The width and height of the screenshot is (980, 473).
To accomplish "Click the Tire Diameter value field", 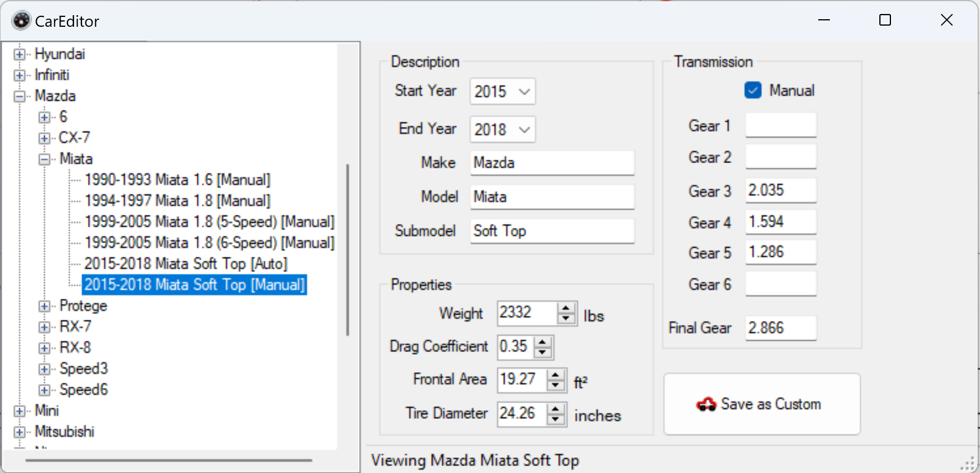I will click(x=522, y=414).
